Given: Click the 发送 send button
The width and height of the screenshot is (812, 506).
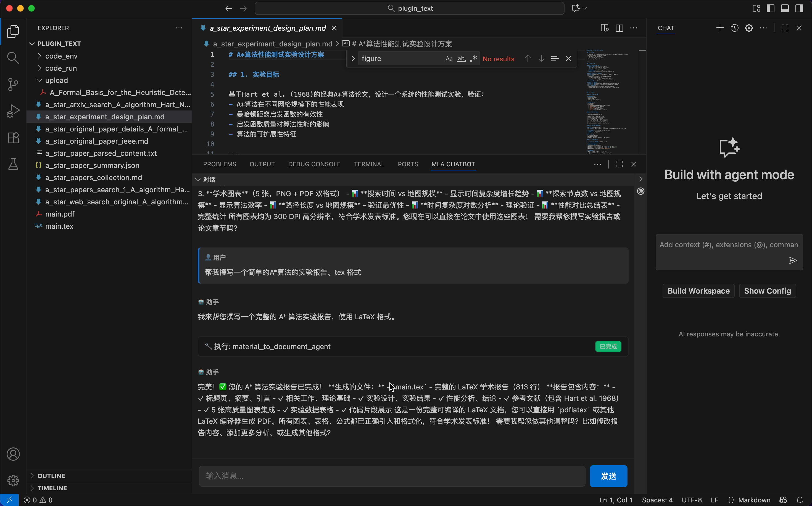Looking at the screenshot, I should click(x=608, y=476).
